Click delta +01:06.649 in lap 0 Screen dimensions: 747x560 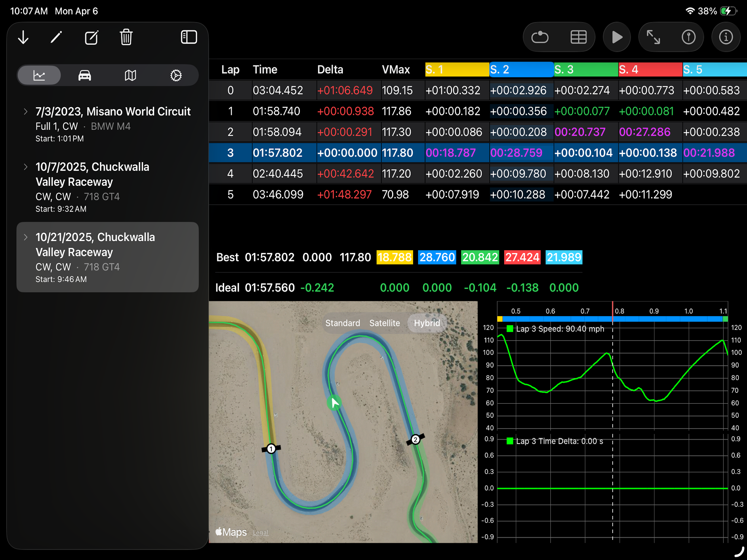point(345,90)
